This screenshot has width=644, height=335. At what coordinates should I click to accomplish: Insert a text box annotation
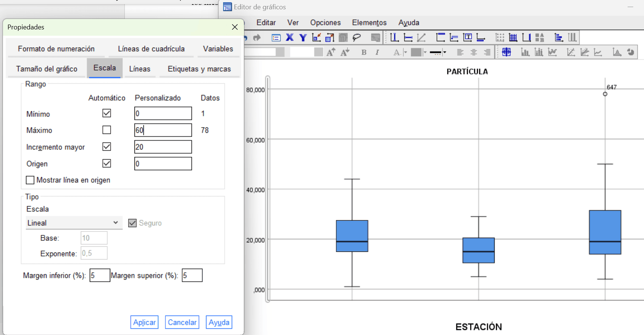click(x=467, y=38)
